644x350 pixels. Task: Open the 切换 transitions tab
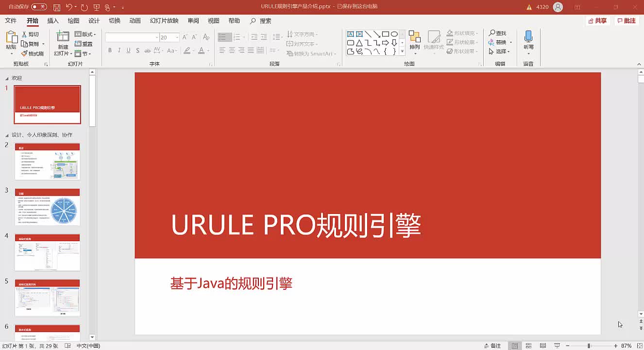tap(115, 21)
